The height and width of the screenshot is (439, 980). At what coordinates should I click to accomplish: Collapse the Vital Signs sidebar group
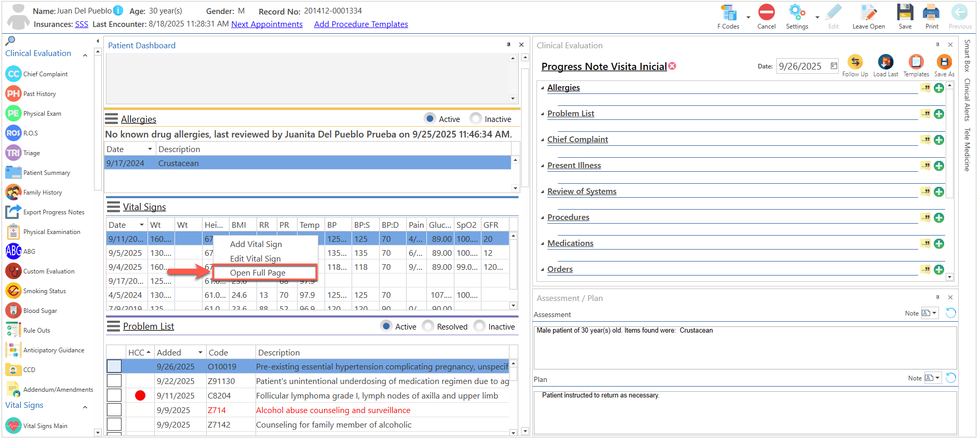85,407
